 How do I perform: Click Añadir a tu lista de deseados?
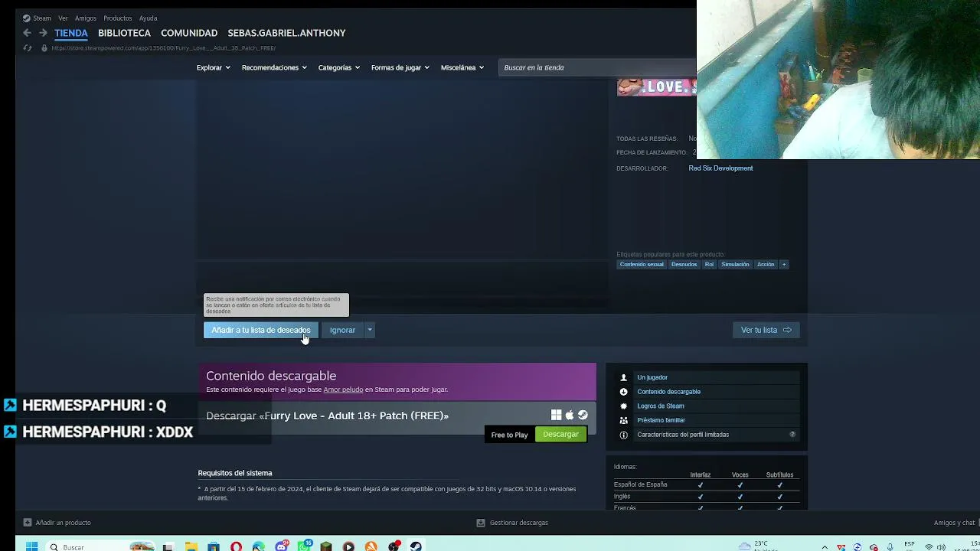coord(260,330)
